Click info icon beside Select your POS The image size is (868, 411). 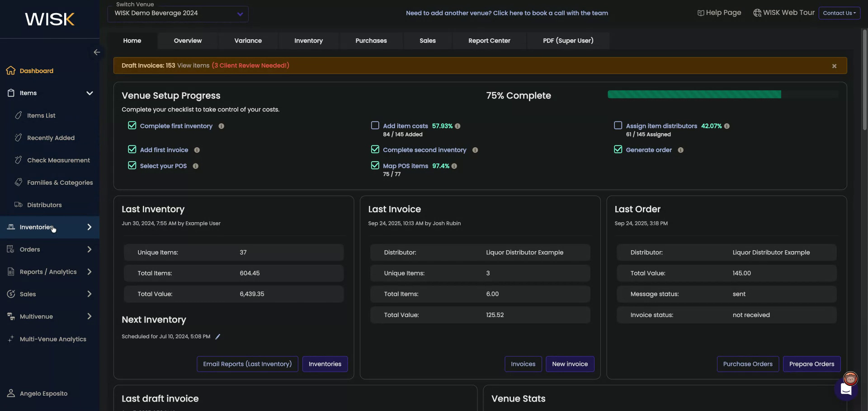(x=196, y=166)
